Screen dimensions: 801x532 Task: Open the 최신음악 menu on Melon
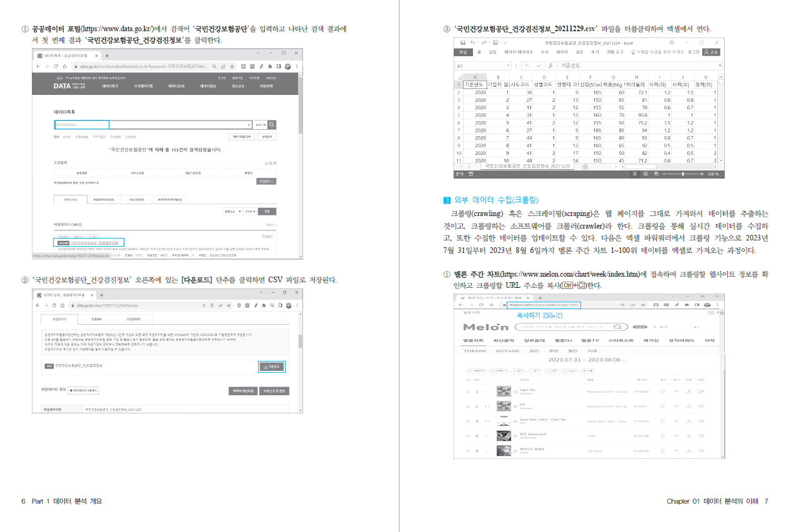click(504, 340)
